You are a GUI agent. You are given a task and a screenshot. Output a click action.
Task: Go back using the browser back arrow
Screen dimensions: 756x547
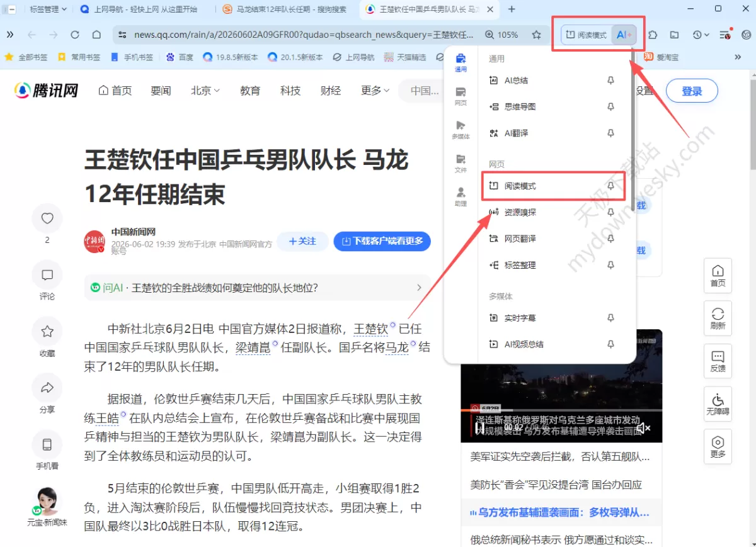[31, 35]
